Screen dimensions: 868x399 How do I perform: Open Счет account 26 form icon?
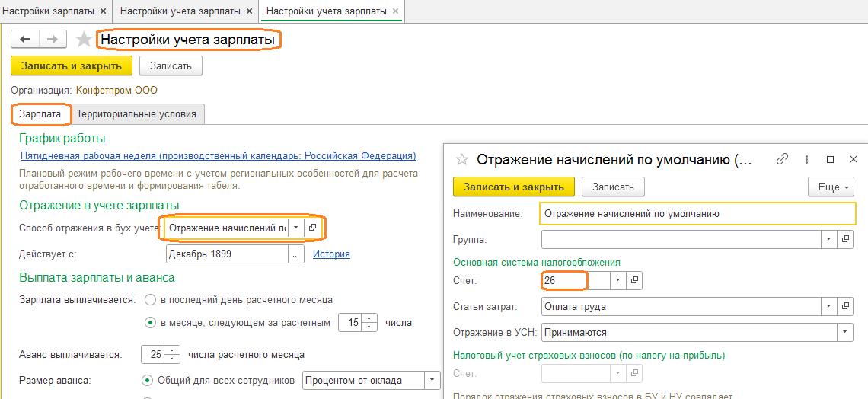(634, 281)
